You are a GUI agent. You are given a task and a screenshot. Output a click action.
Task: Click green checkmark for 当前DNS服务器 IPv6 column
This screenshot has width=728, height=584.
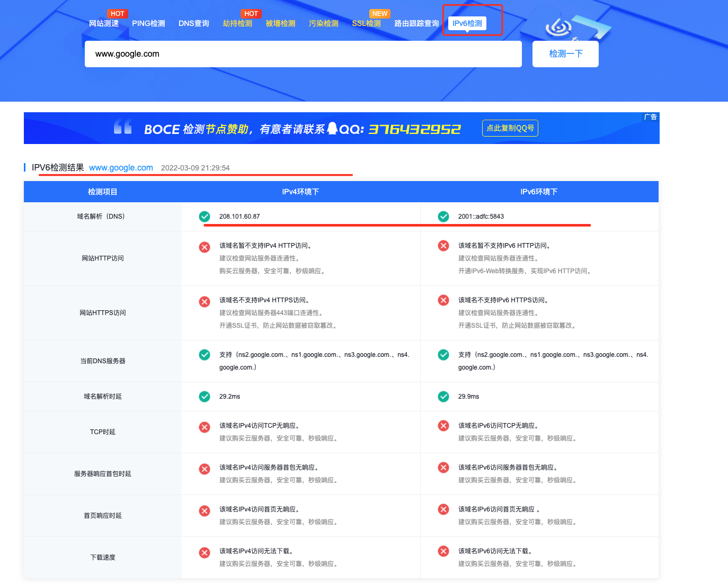coord(443,355)
